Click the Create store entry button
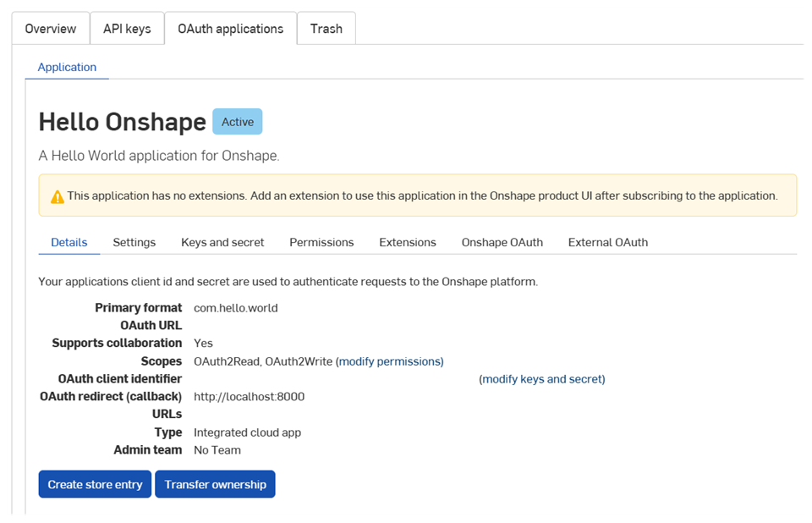This screenshot has height=523, width=812. (x=95, y=484)
